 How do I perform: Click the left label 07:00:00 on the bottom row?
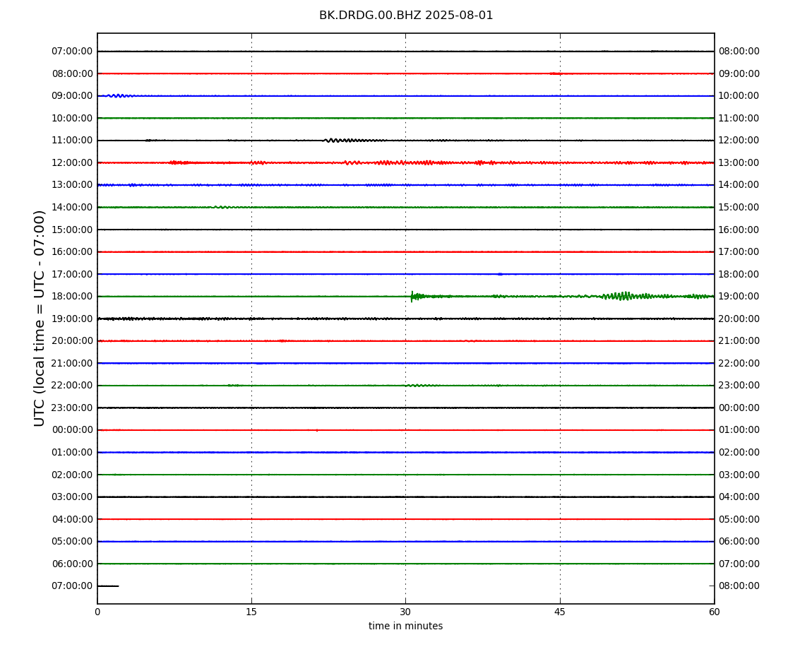point(72,586)
